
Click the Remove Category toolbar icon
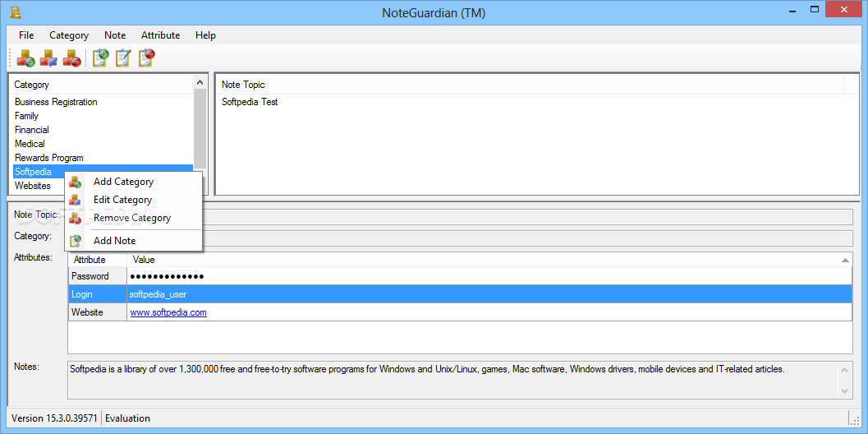point(72,58)
